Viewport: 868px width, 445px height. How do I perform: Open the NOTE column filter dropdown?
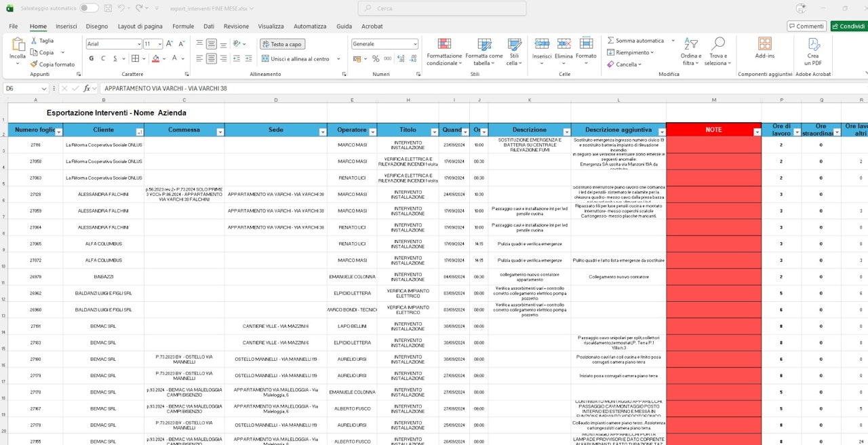(x=757, y=132)
